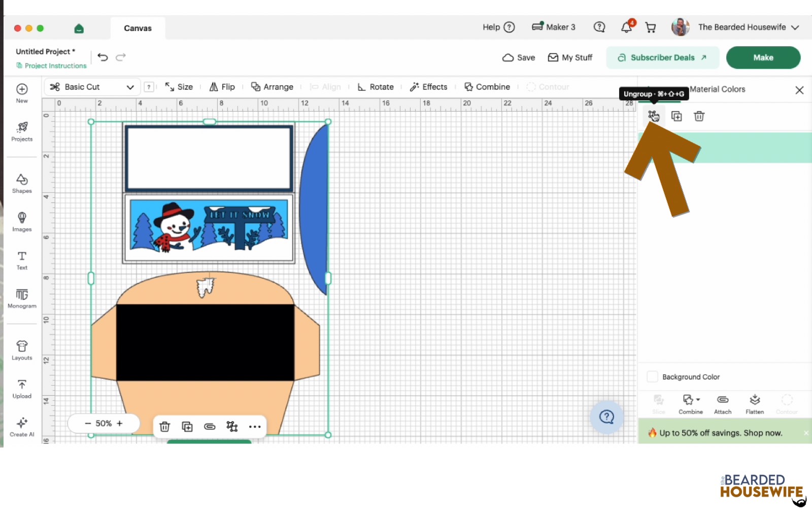Redo the last action

coord(121,57)
